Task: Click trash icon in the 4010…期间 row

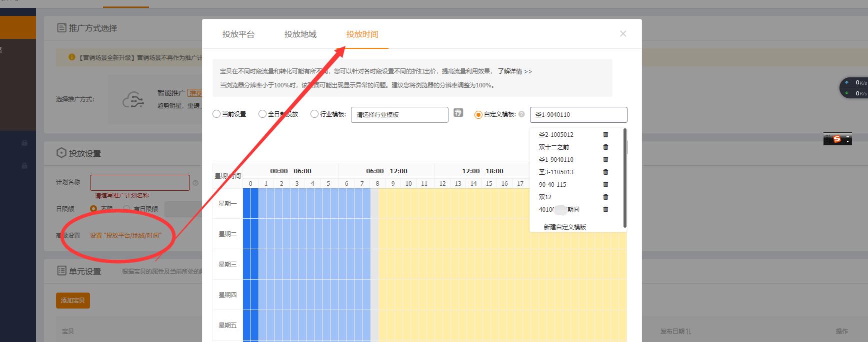Action: click(x=605, y=210)
